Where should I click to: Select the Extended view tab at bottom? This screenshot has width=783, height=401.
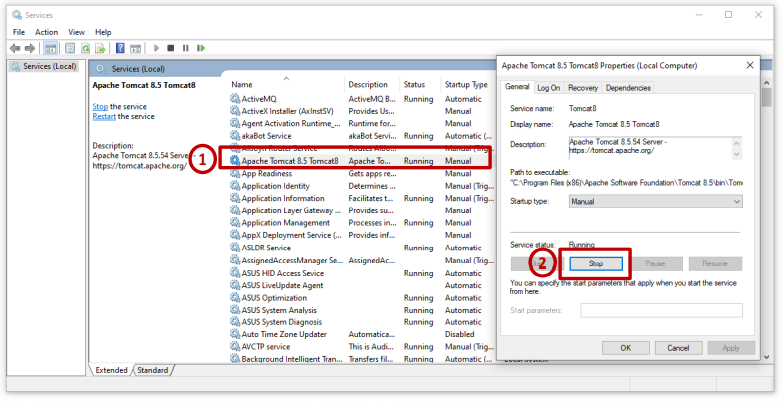[111, 370]
